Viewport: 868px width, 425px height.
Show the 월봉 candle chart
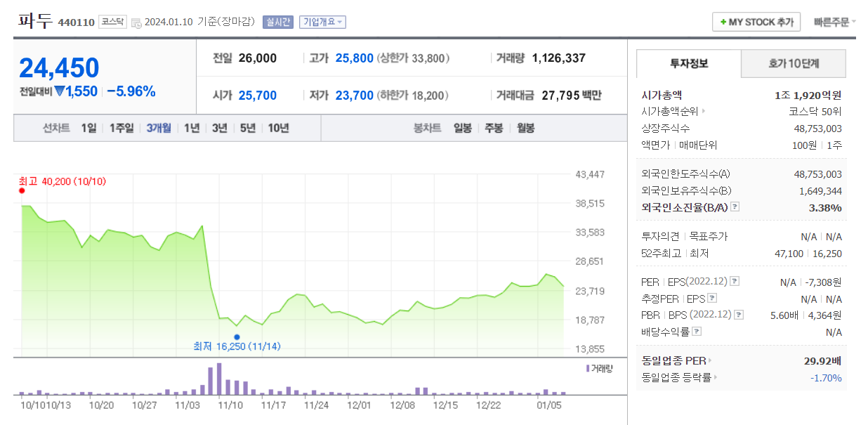tap(525, 128)
